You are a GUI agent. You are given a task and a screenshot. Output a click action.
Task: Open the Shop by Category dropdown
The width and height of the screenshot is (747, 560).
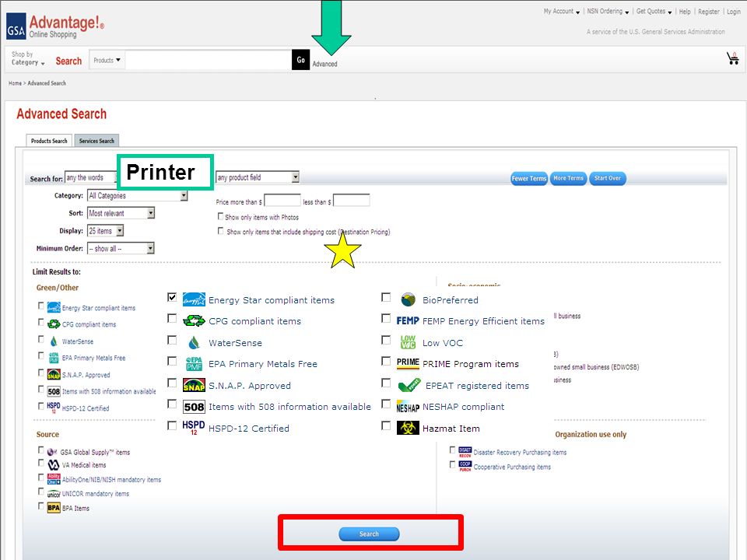click(x=28, y=58)
